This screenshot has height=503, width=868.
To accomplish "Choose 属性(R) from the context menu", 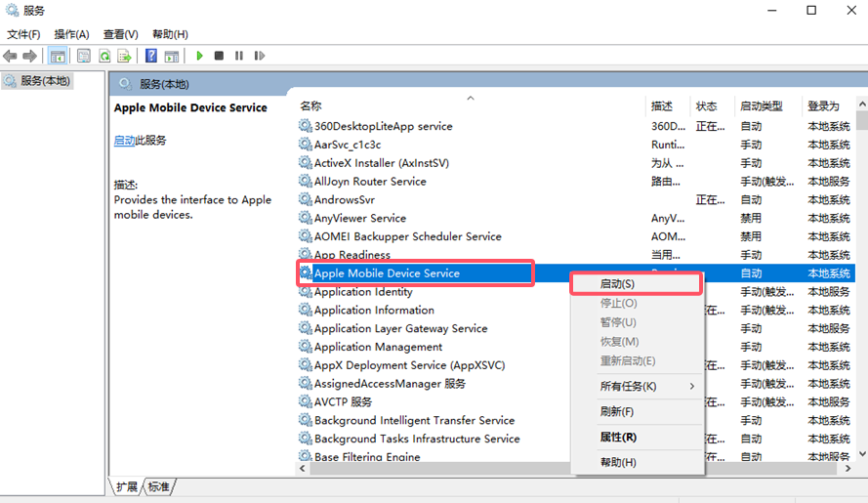I will 618,437.
